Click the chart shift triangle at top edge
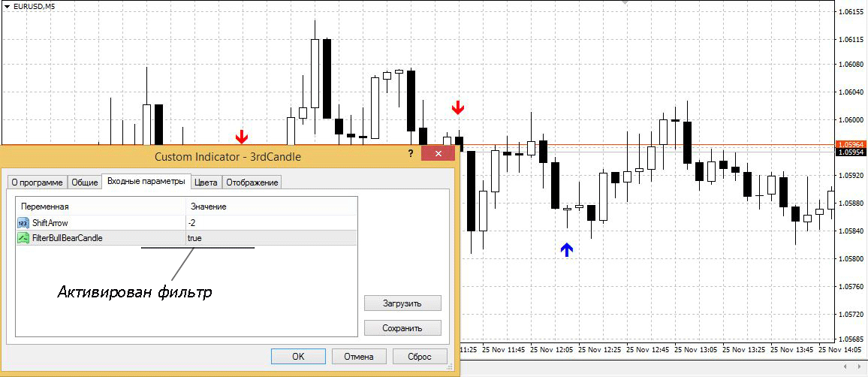This screenshot has height=377, width=868. click(x=623, y=3)
